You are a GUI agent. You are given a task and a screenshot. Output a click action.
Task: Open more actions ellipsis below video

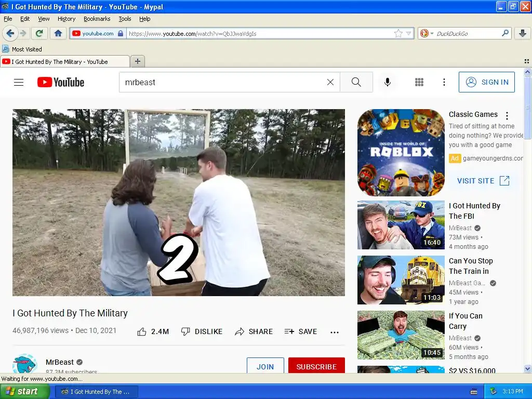point(335,332)
